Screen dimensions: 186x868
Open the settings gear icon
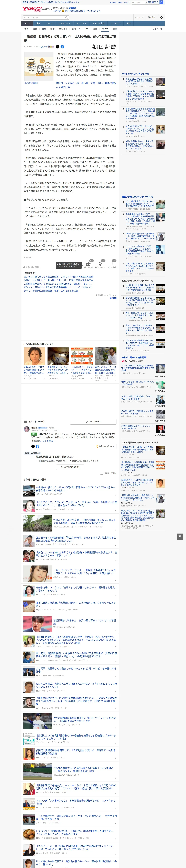161,17
